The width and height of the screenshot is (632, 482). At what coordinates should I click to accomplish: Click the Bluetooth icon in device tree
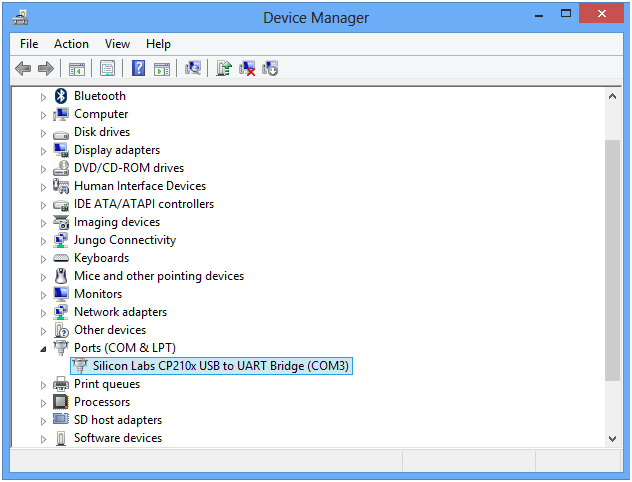coord(60,96)
